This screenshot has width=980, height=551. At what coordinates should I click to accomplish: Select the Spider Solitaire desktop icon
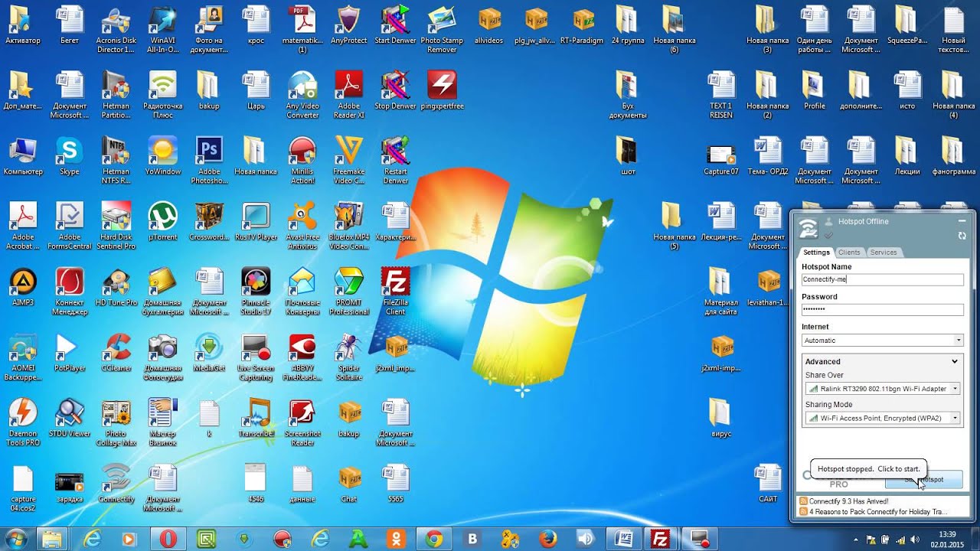coord(349,357)
